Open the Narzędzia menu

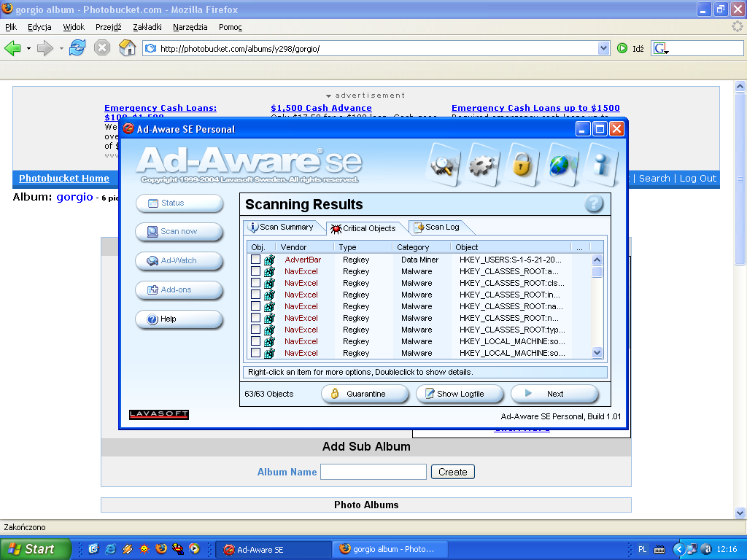pos(190,27)
